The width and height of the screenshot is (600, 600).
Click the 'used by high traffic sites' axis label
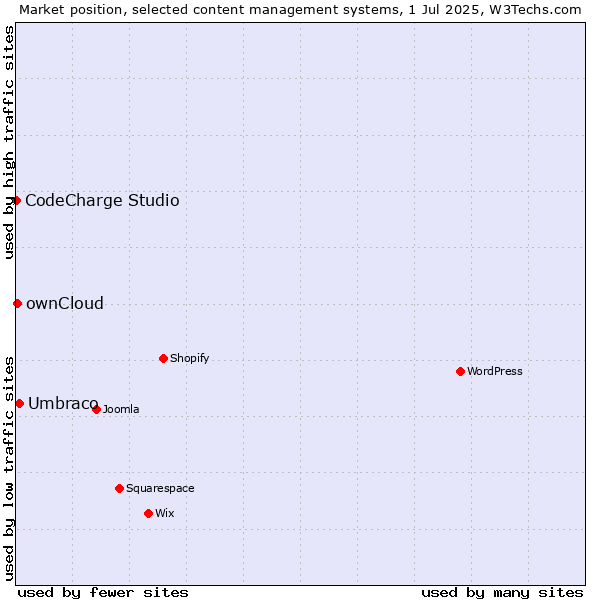click(x=8, y=142)
